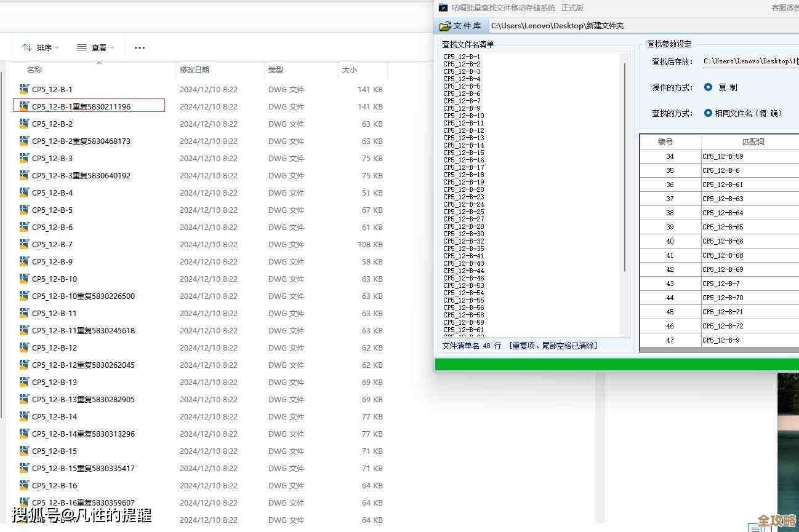Click the filename list vertical scrollbar
Viewport: 799px width, 532px height.
coord(625,166)
